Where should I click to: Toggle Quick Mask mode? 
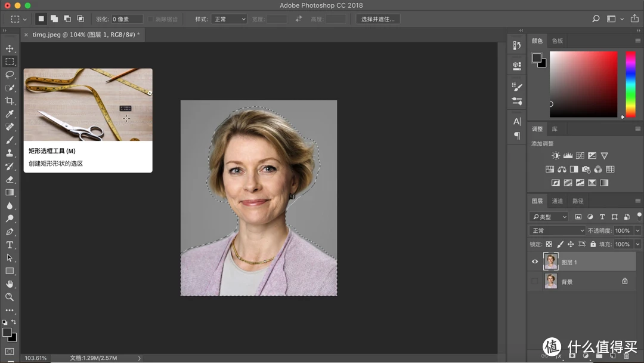[x=10, y=352]
